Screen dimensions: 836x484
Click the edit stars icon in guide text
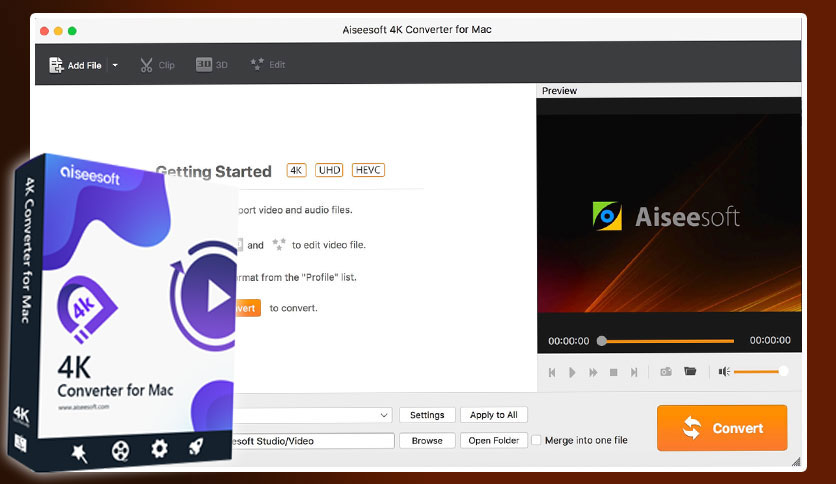pyautogui.click(x=278, y=244)
